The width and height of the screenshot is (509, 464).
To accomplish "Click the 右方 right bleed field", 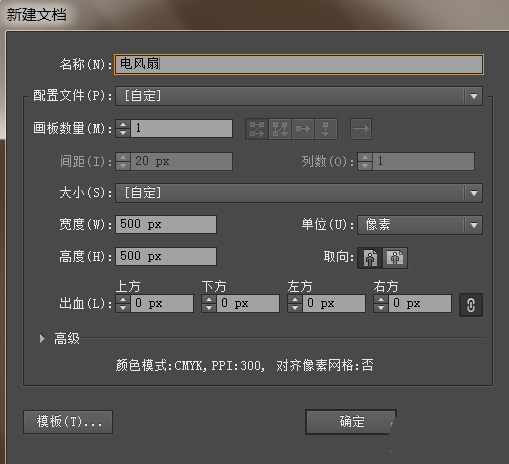I will point(420,303).
